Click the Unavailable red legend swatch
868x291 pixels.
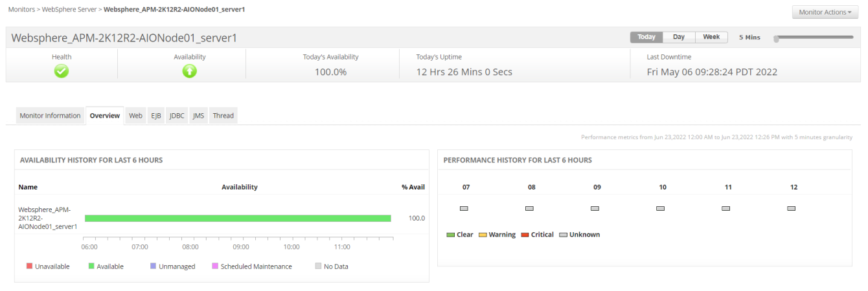(30, 266)
